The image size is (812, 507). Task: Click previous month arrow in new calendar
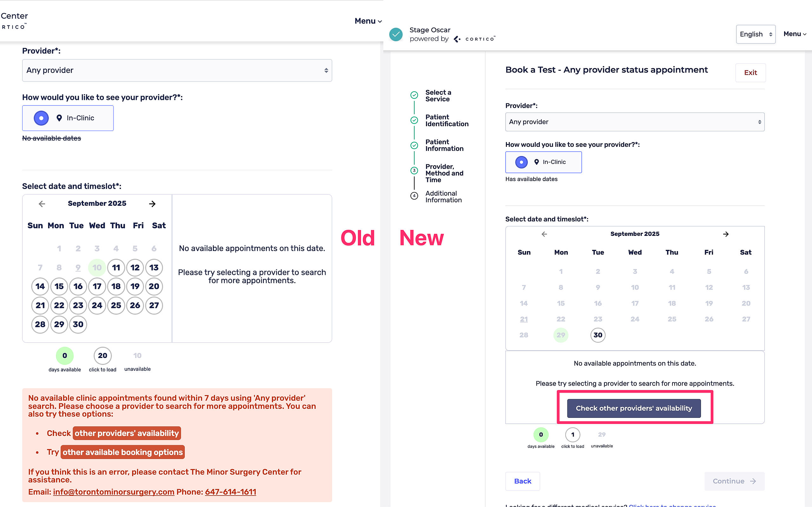544,234
